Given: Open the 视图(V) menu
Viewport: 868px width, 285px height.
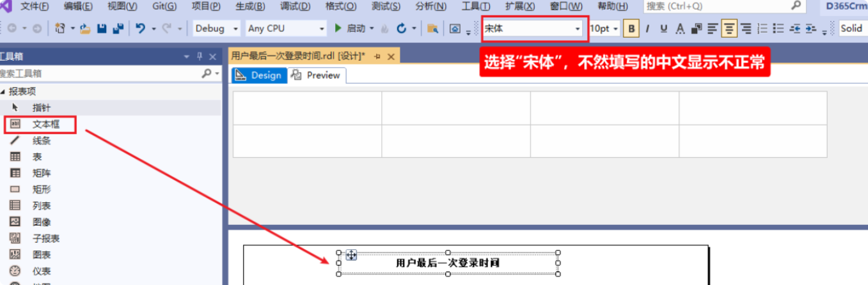Looking at the screenshot, I should pyautogui.click(x=122, y=6).
